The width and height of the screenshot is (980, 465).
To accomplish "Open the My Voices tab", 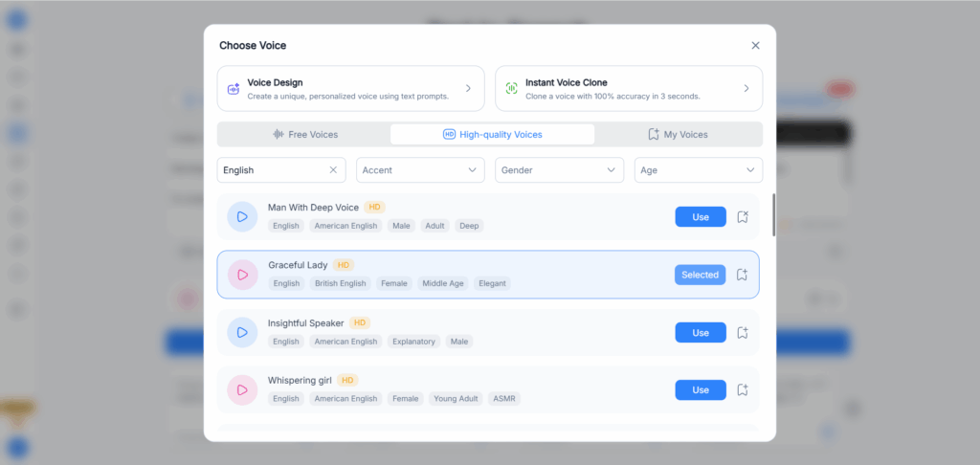I will 678,134.
